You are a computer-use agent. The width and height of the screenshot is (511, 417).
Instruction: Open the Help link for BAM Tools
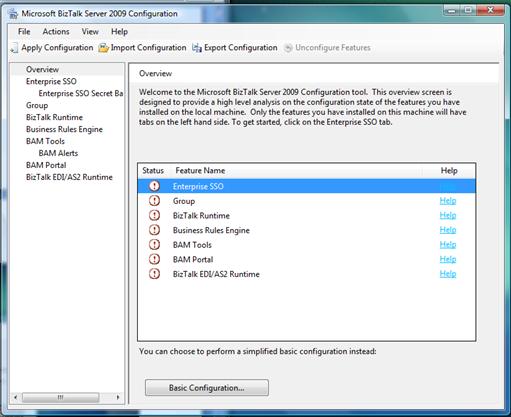click(448, 245)
